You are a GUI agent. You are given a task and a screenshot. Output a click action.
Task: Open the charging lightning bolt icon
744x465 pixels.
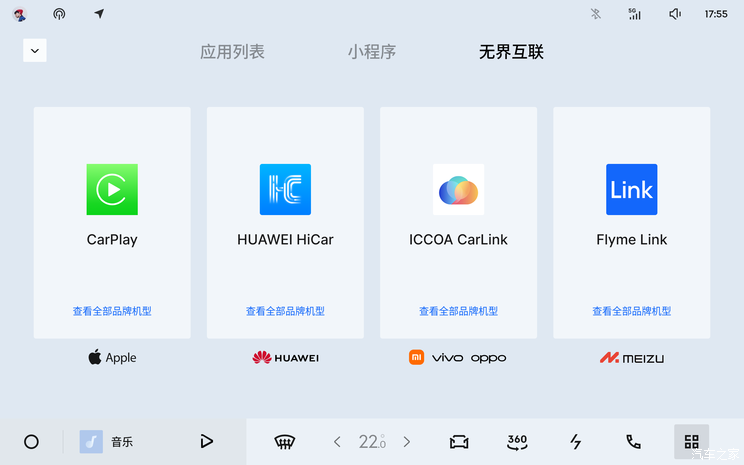(576, 442)
